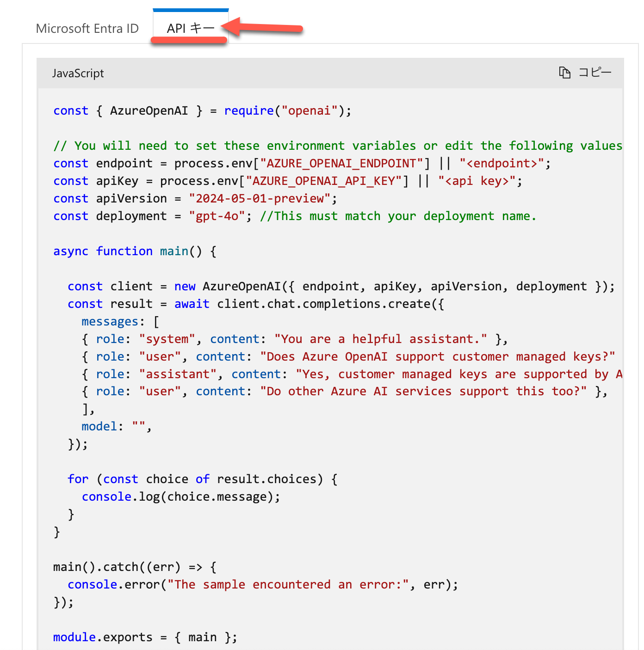The height and width of the screenshot is (650, 644).
Task: Click the "<api key>" placeholder string
Action: [477, 181]
